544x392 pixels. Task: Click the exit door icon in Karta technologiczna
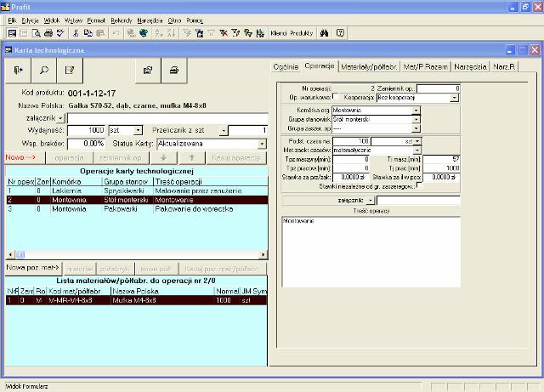[x=18, y=71]
